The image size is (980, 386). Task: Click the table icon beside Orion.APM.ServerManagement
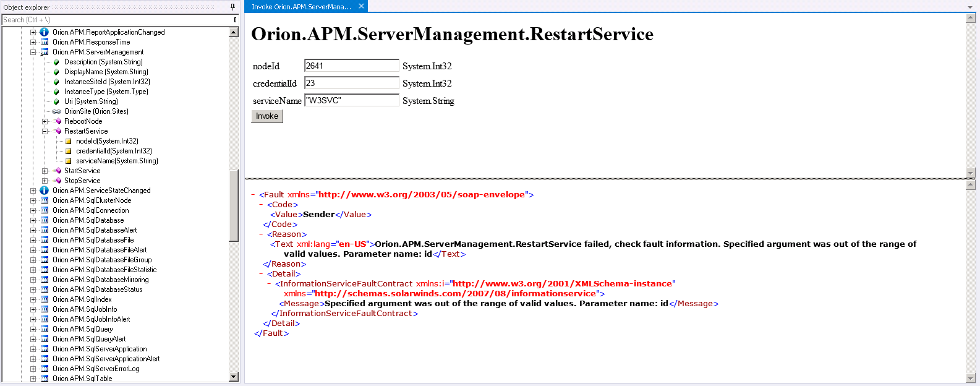pyautogui.click(x=45, y=52)
